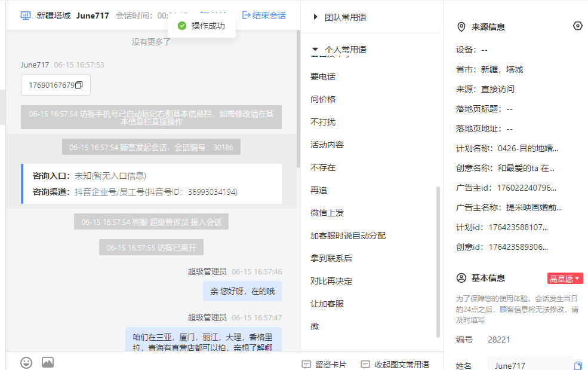
Task: Click the 创意名称 和最爱的ta row
Action: point(505,169)
